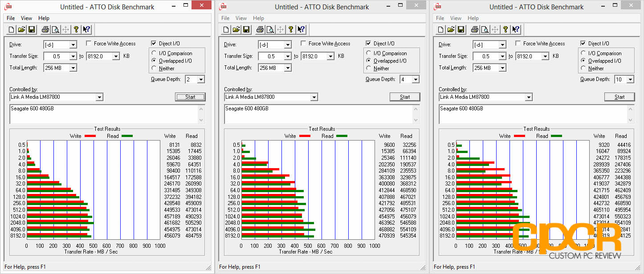
Task: Click Save disk icon in Queue Depth 2 window
Action: click(x=32, y=30)
